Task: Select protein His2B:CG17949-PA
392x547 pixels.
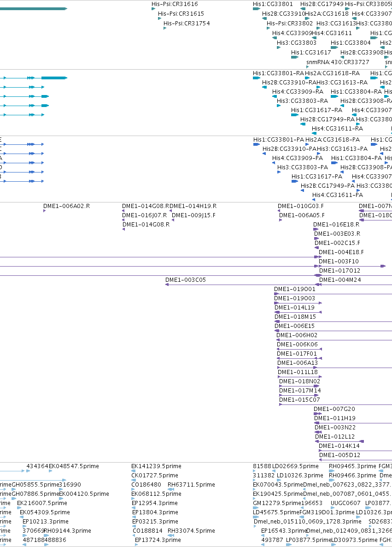Action: [328, 186]
